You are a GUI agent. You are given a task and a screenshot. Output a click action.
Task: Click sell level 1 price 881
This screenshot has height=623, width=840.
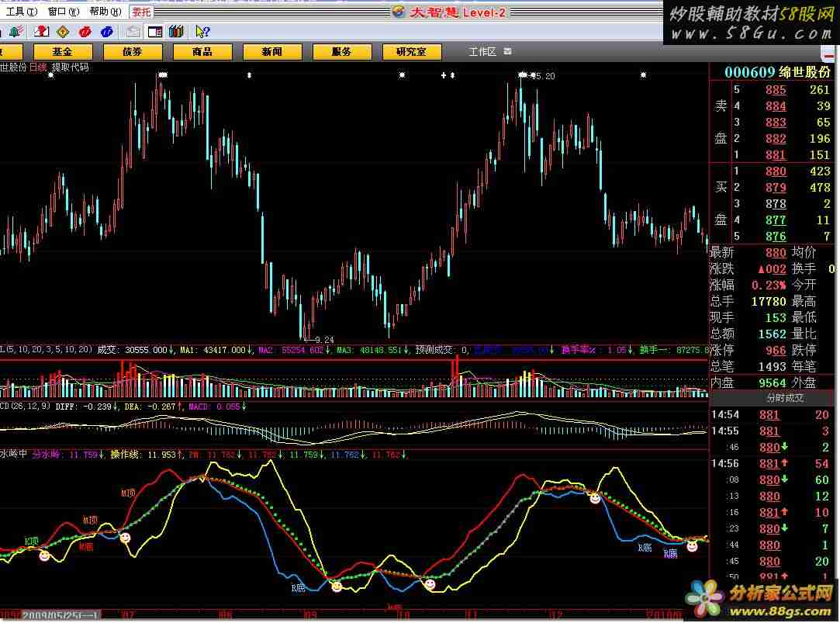click(776, 155)
